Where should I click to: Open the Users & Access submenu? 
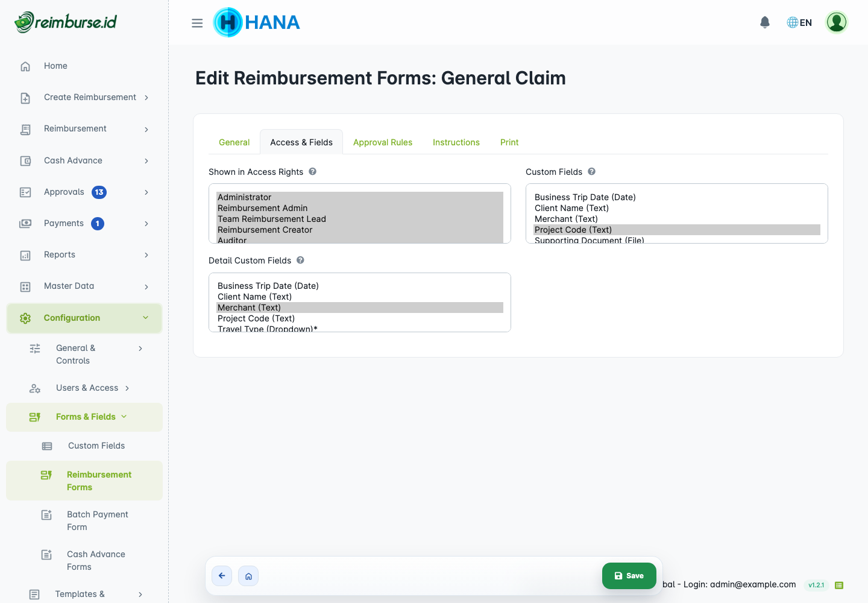click(x=84, y=388)
